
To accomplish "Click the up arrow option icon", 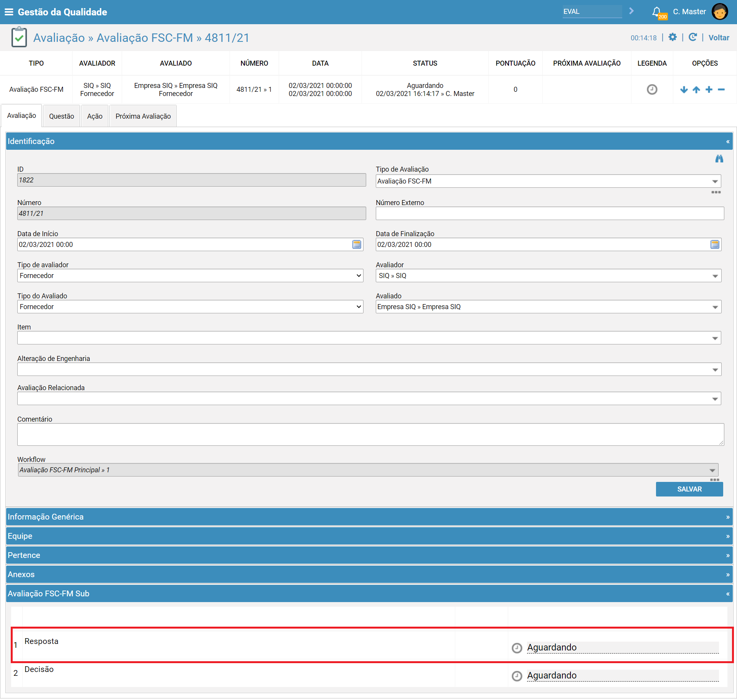I will click(x=696, y=89).
